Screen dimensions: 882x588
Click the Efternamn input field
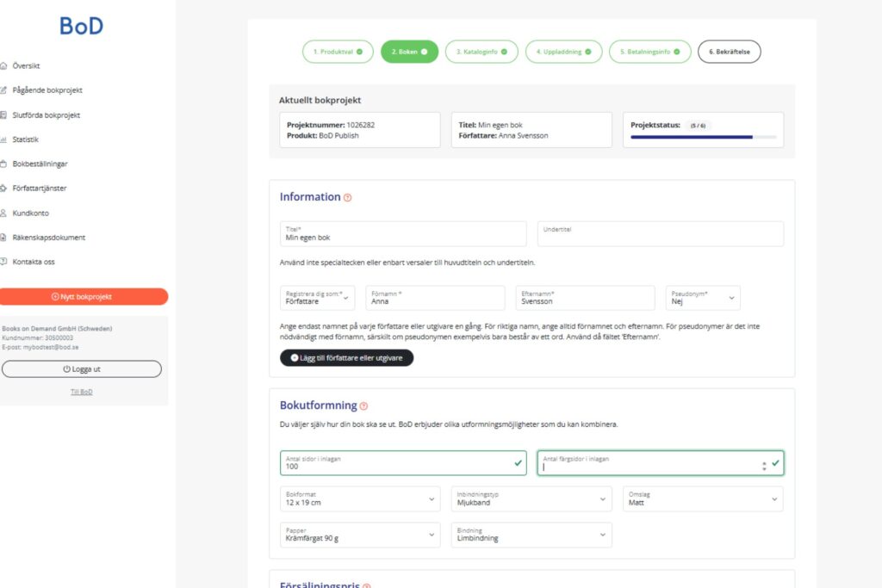(585, 298)
